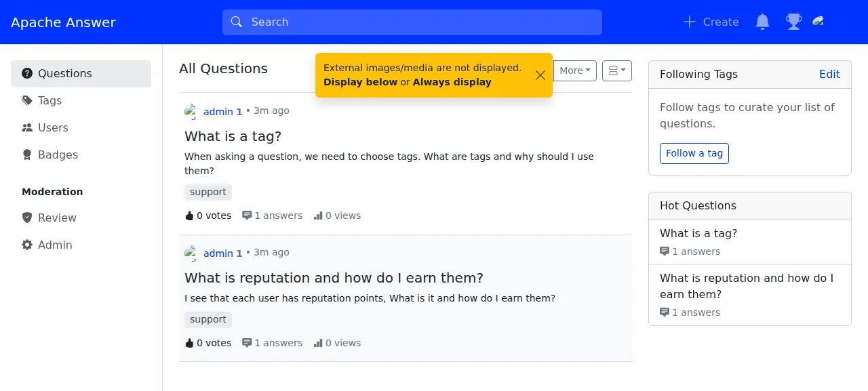The height and width of the screenshot is (391, 868).
Task: Click the Review shield icon
Action: tap(27, 218)
